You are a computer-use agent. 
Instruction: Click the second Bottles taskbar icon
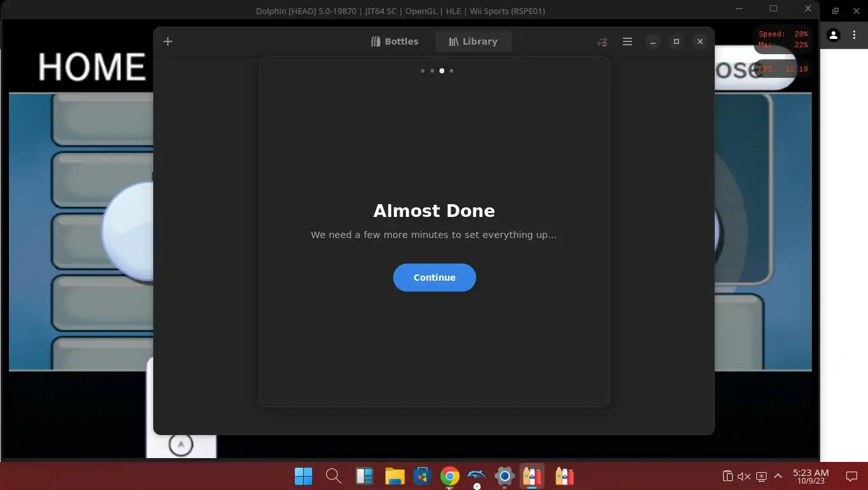click(x=564, y=476)
